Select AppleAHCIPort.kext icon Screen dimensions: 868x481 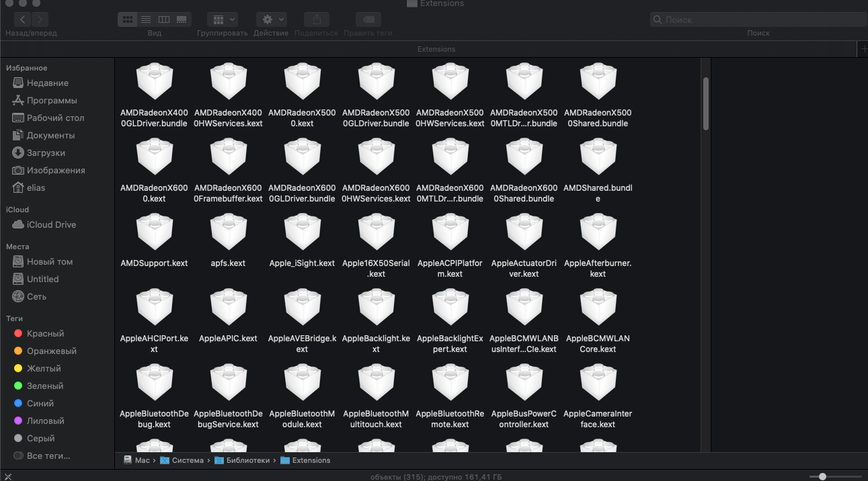154,308
